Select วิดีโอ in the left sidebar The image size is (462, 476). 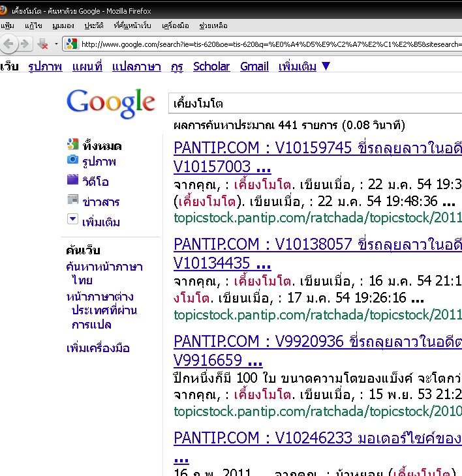(x=95, y=181)
